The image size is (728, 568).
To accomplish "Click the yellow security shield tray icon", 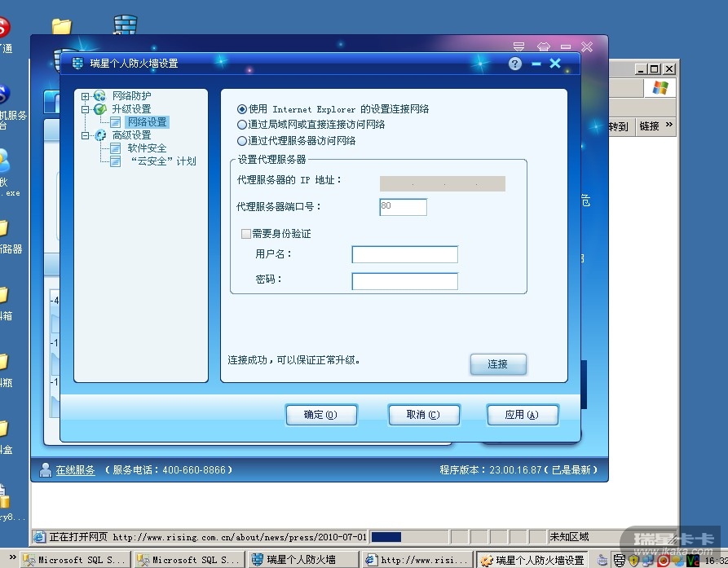I will point(633,560).
